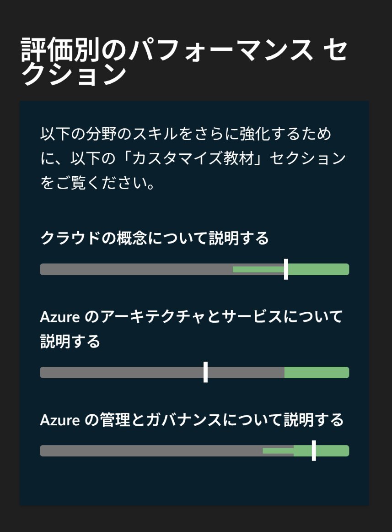This screenshot has width=392, height=532.
Task: Click the 以下の分野のスキル text line
Action: tap(185, 135)
